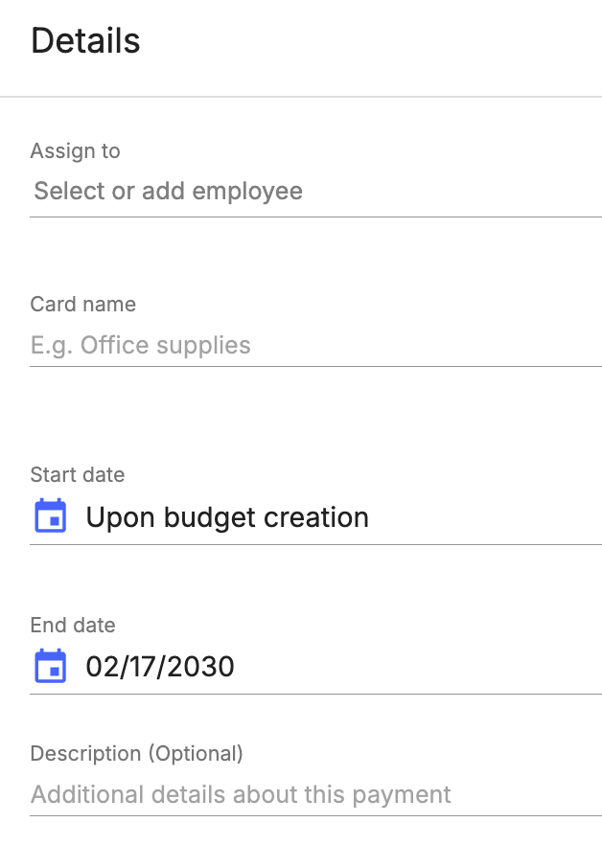Click the 'Description (Optional)' label
602x868 pixels.
pyautogui.click(x=137, y=753)
